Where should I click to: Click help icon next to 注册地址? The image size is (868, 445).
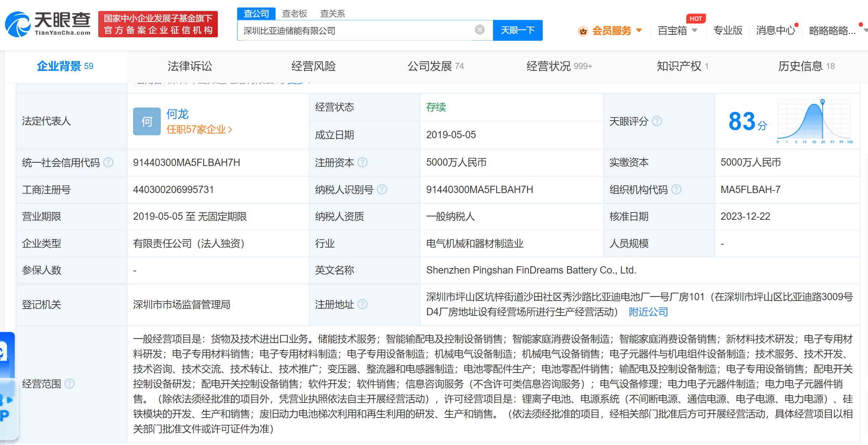362,304
